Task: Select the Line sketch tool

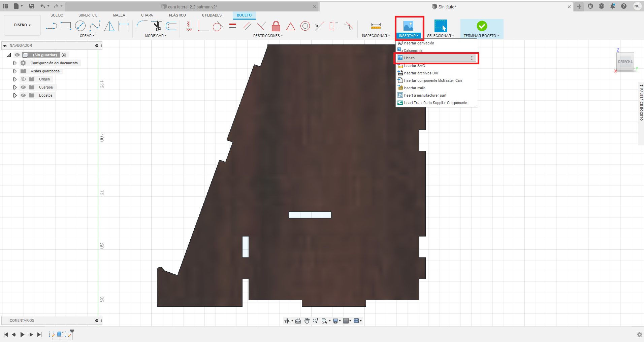Action: coord(51,26)
